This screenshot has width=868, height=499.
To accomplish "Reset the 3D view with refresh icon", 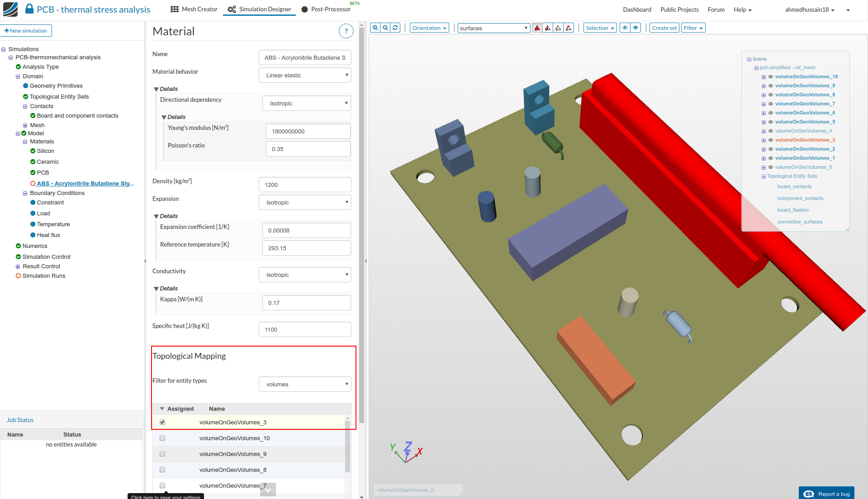I will pos(395,28).
